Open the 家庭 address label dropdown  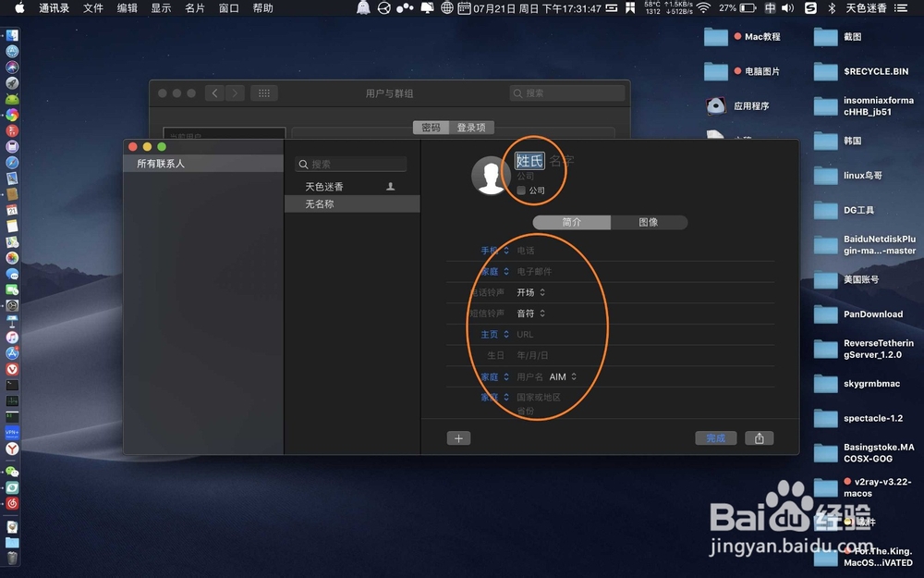494,398
